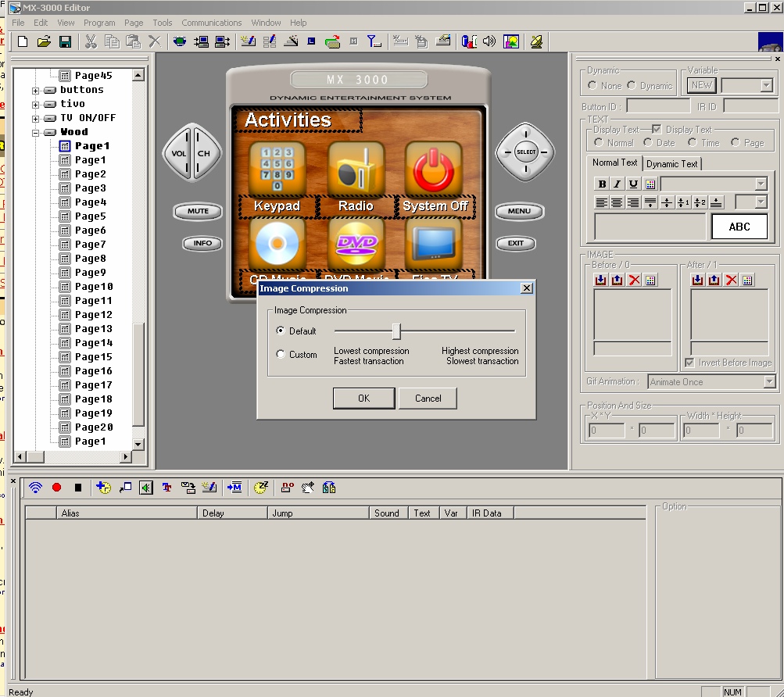Select the Time display text radio
Viewport: 784px width, 697px height.
pos(693,142)
